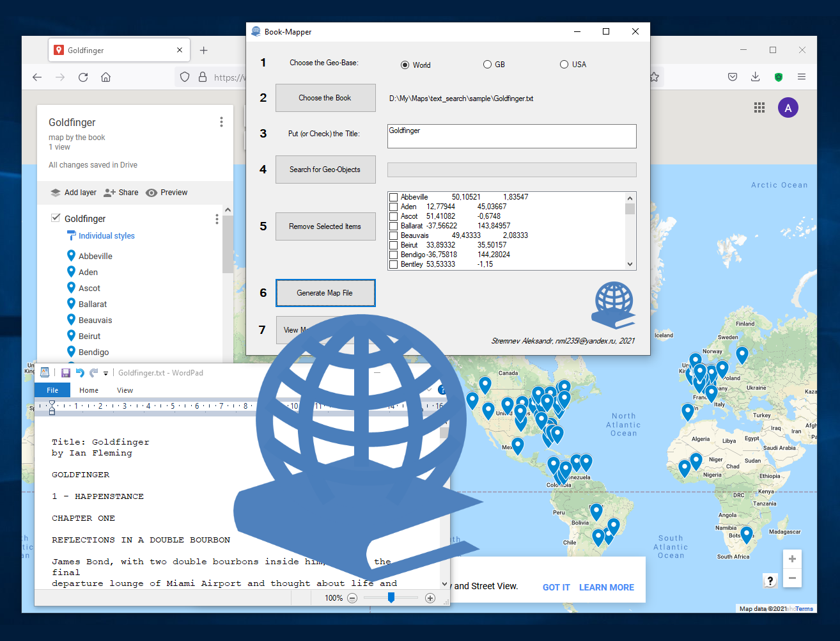Click the Save icon in WordPad
Image resolution: width=840 pixels, height=641 pixels.
65,372
